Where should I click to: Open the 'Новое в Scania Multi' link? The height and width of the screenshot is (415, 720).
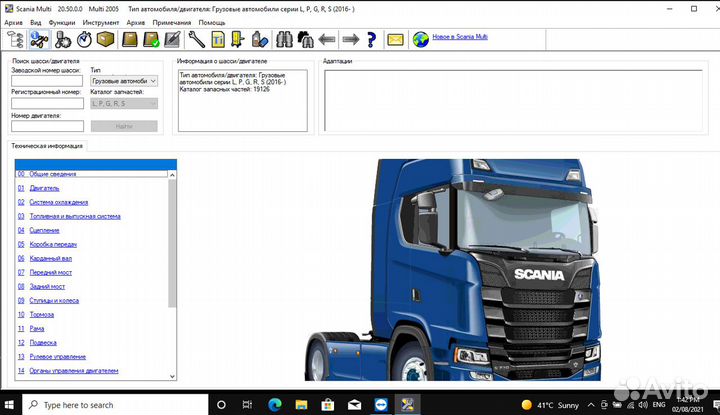460,37
